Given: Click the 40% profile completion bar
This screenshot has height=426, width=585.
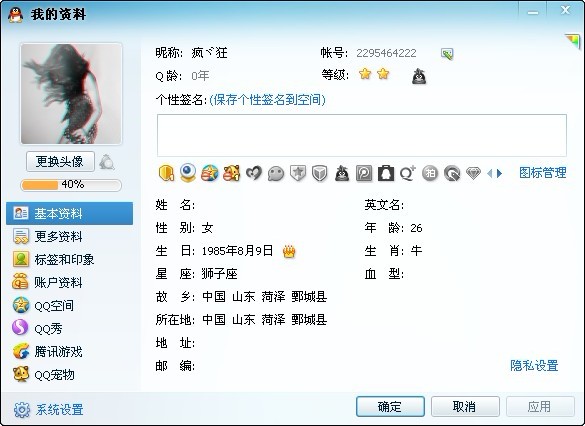Looking at the screenshot, I should click(71, 185).
